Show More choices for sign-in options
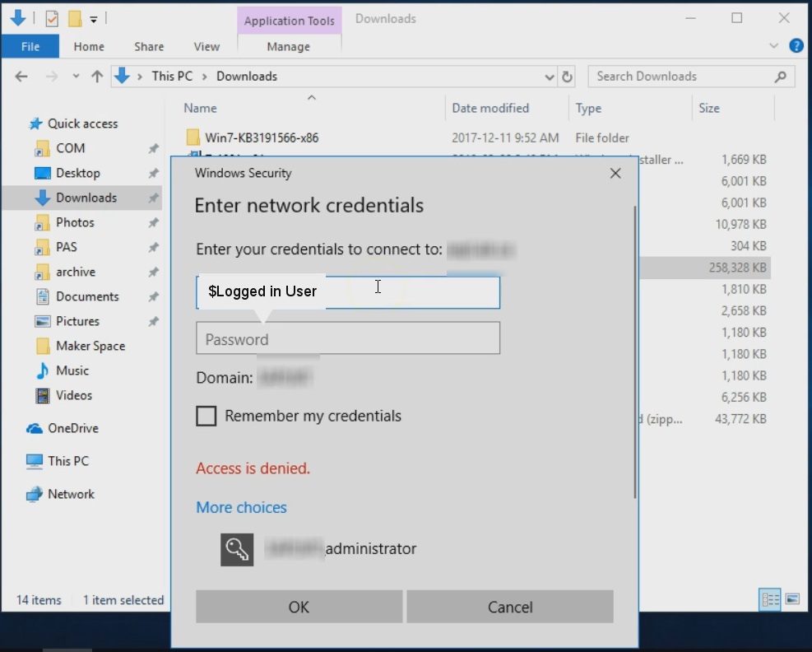The width and height of the screenshot is (812, 652). (x=241, y=507)
